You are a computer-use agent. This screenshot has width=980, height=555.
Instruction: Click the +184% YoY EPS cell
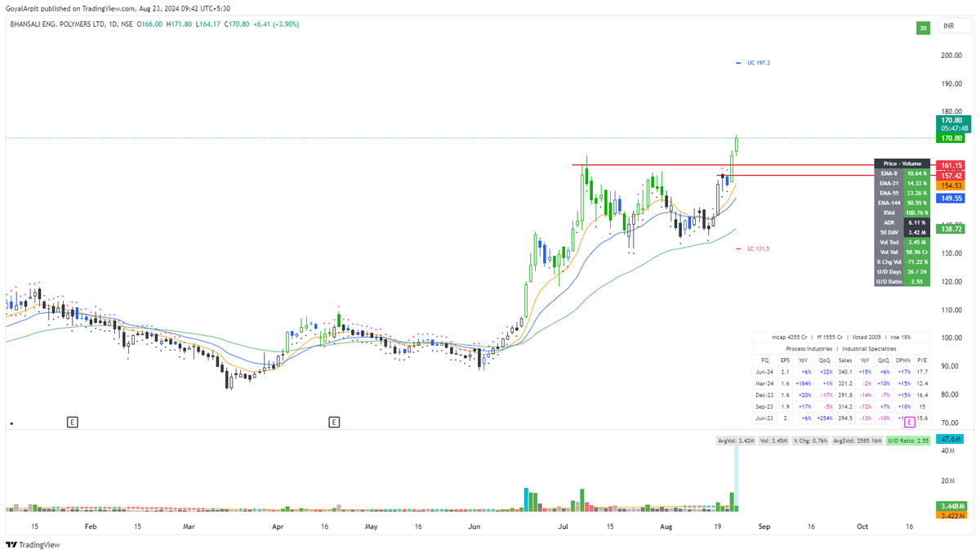coord(804,383)
